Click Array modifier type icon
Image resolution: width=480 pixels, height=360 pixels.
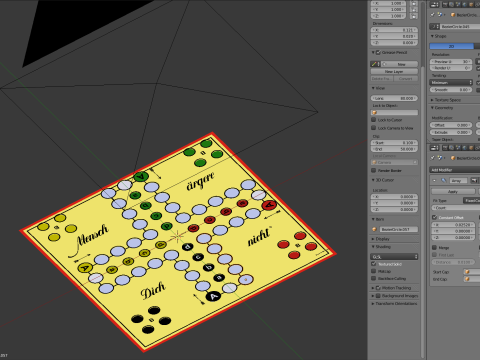444,180
